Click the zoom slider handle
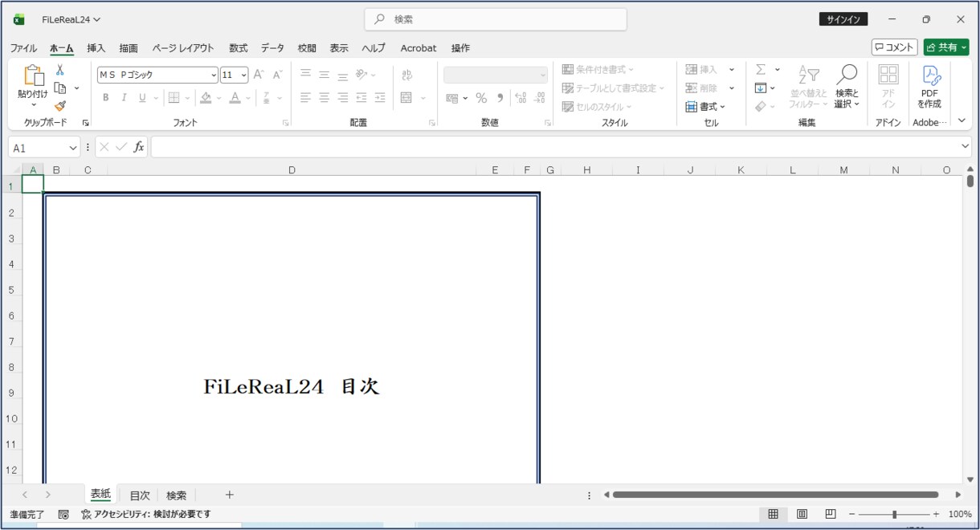980x530 pixels. click(894, 514)
